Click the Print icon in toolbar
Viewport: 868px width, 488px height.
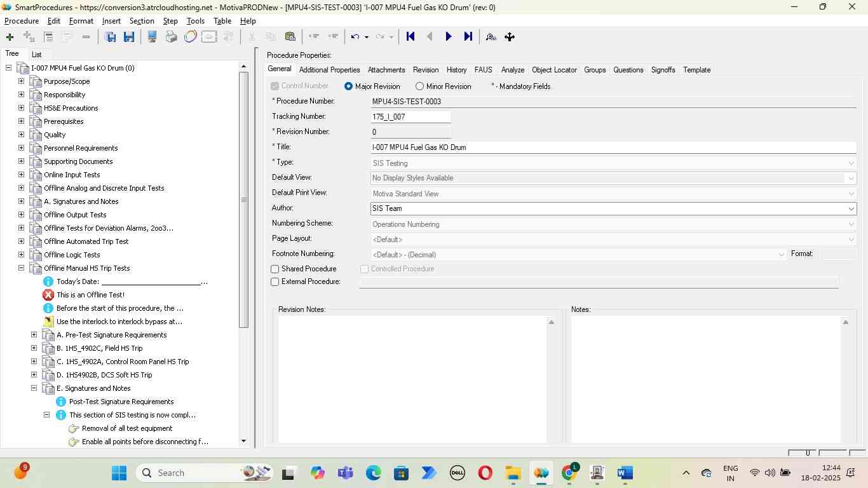pos(171,37)
